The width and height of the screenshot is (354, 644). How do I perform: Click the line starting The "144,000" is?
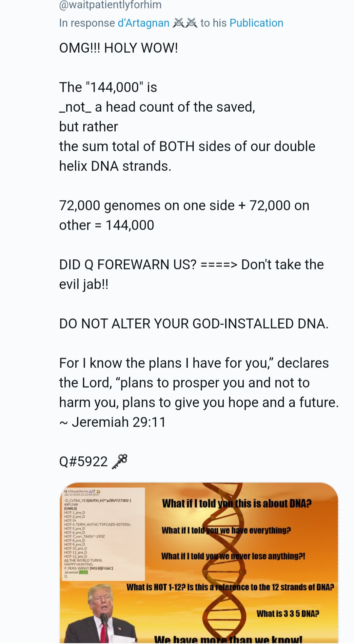pyautogui.click(x=108, y=87)
